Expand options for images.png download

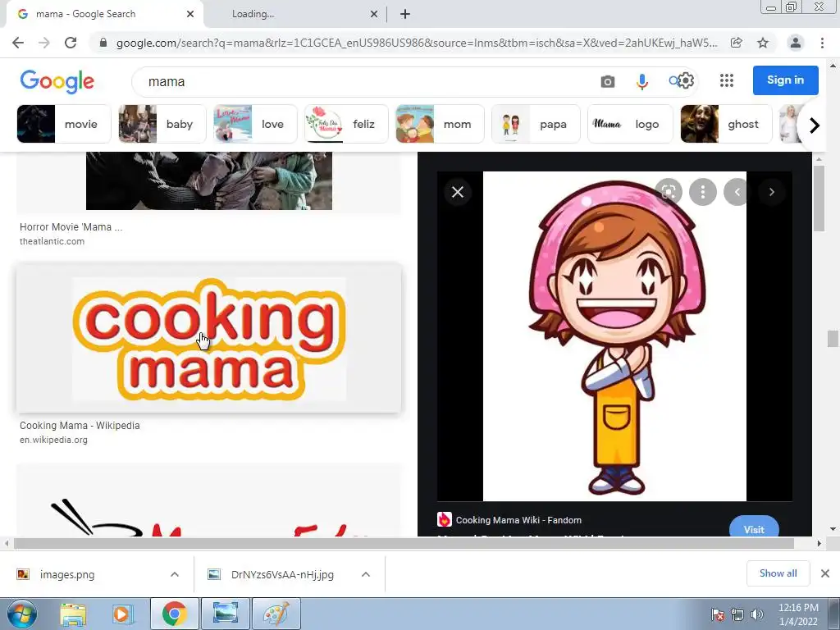pyautogui.click(x=175, y=574)
